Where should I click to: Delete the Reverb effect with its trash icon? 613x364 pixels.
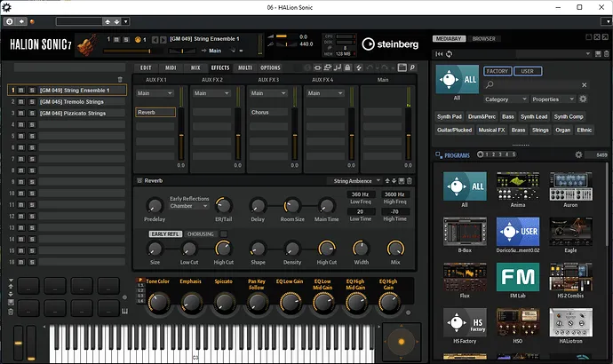(x=410, y=181)
